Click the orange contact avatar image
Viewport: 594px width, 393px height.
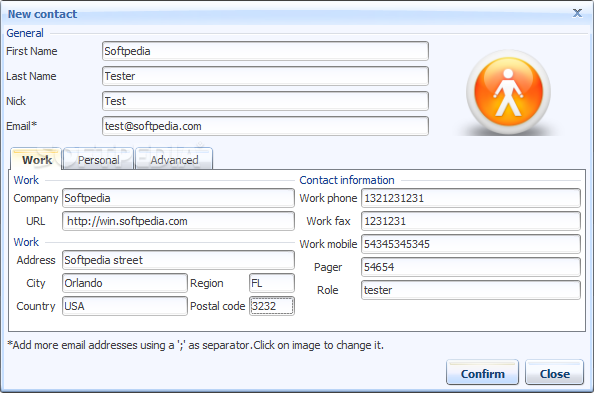(508, 92)
